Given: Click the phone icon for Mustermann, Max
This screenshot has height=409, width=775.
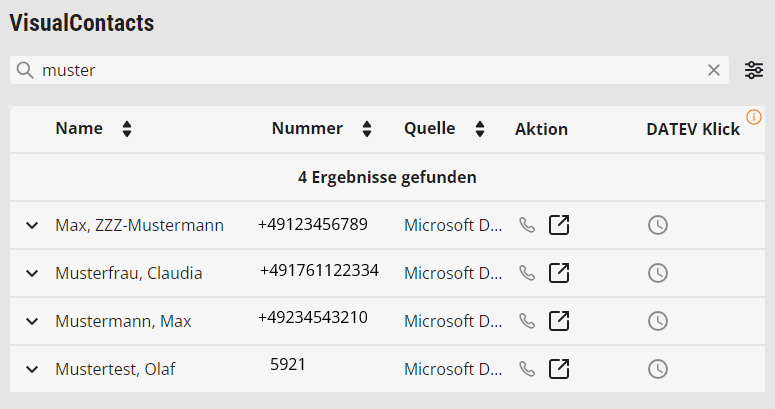Looking at the screenshot, I should 527,321.
